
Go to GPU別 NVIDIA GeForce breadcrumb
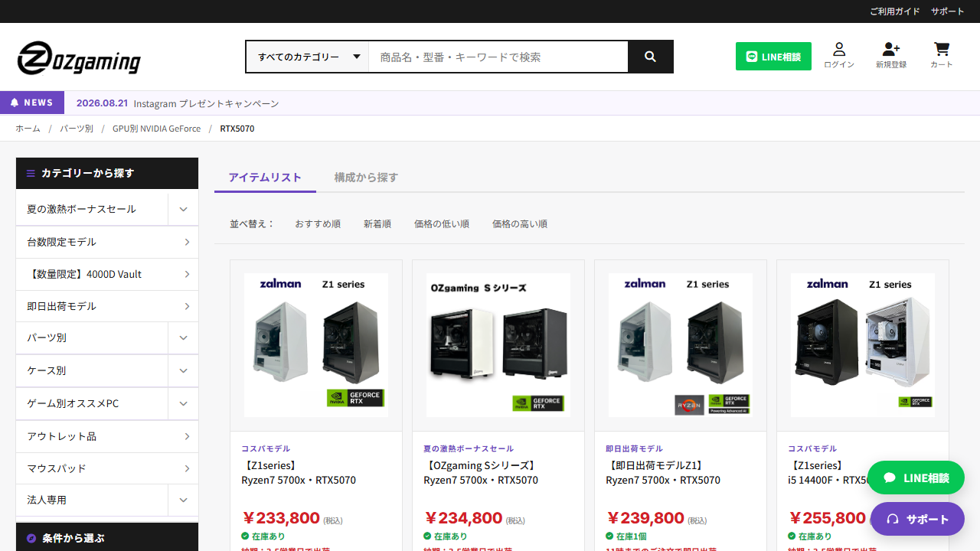[156, 129]
